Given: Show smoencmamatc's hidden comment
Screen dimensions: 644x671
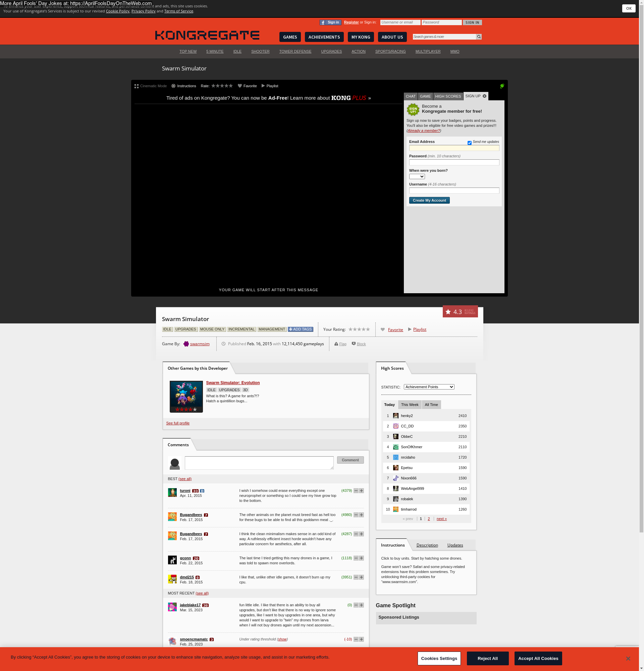Looking at the screenshot, I should click(282, 639).
